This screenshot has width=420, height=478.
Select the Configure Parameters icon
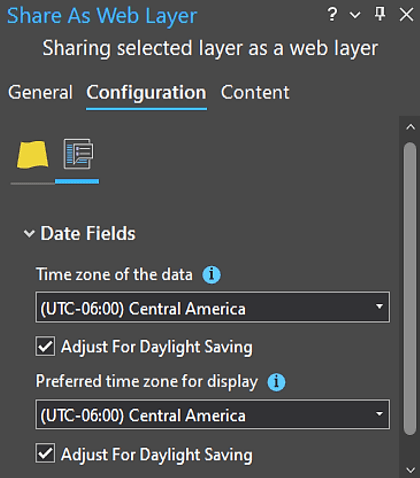pos(78,154)
